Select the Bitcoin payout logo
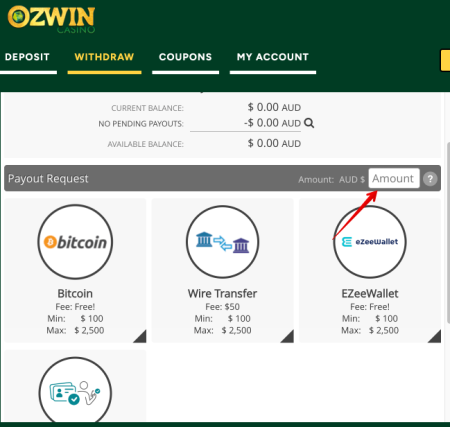This screenshot has width=450, height=427. click(75, 242)
